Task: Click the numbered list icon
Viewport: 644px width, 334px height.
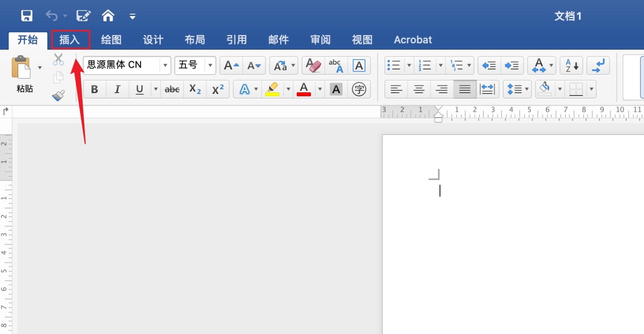Action: (x=425, y=65)
